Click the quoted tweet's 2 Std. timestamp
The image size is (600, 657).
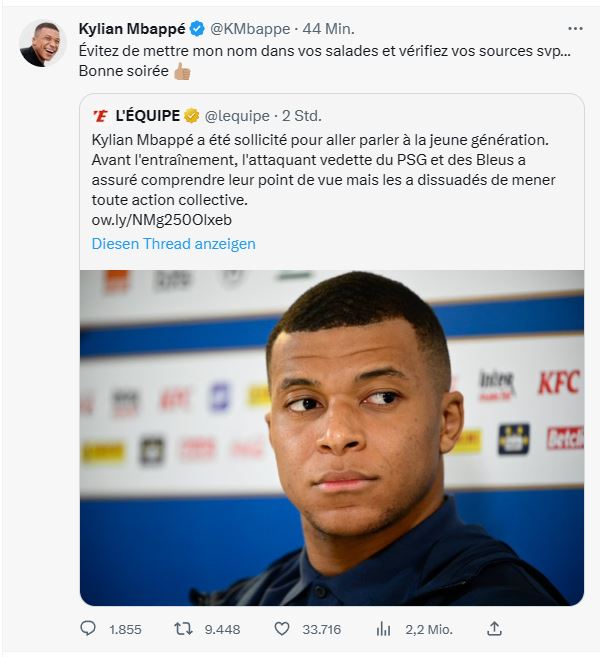[303, 116]
